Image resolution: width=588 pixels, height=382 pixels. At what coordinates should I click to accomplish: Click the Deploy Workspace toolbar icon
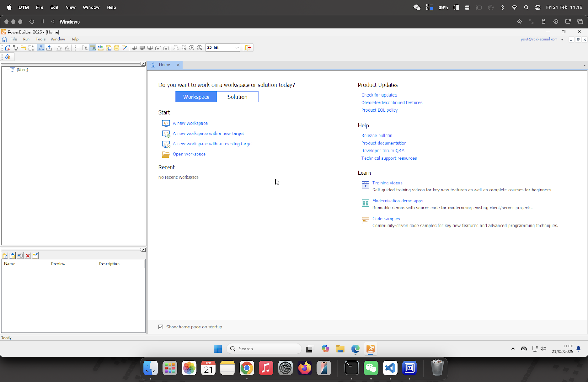coord(150,48)
